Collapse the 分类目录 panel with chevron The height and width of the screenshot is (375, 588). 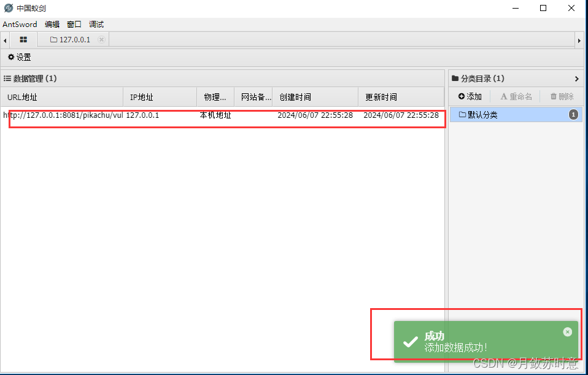pyautogui.click(x=577, y=79)
